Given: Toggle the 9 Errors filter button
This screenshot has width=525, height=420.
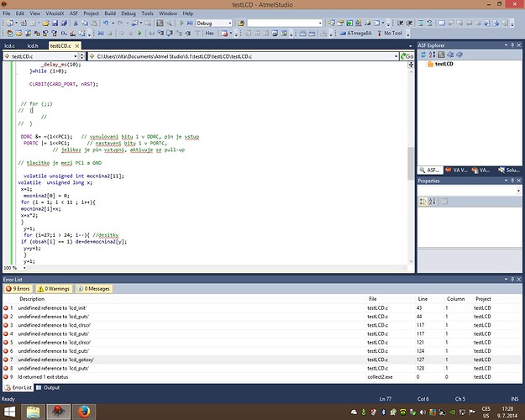Looking at the screenshot, I should 18,289.
